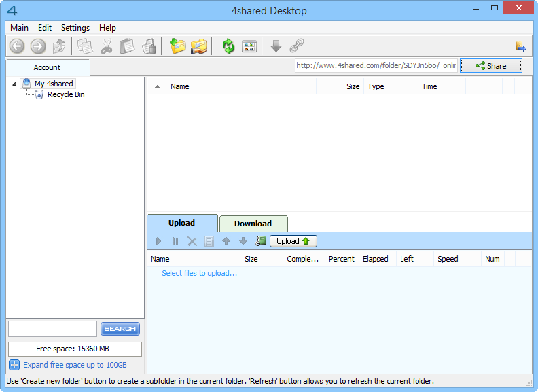
Task: Click the SEARCH button
Action: (x=120, y=329)
